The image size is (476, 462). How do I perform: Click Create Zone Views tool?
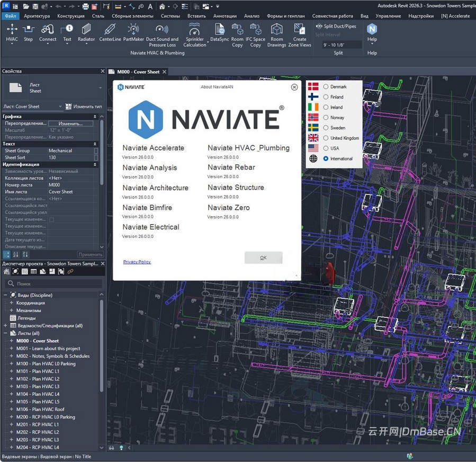tap(300, 35)
